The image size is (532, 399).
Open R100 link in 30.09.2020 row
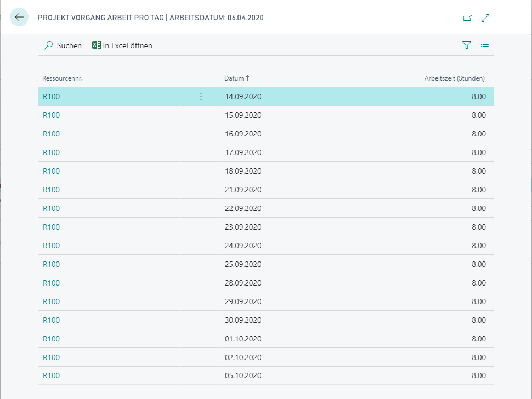click(51, 321)
